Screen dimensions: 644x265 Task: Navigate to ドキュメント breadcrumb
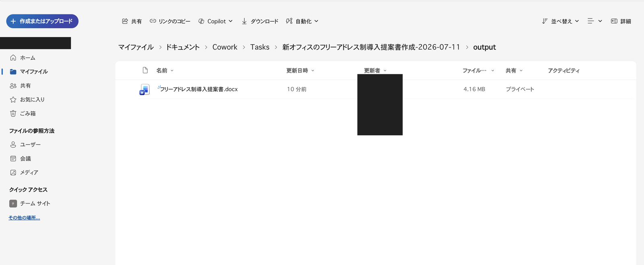coord(183,47)
